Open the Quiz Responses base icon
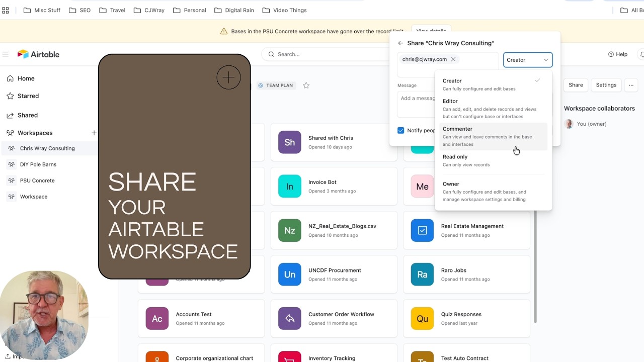 point(422,319)
